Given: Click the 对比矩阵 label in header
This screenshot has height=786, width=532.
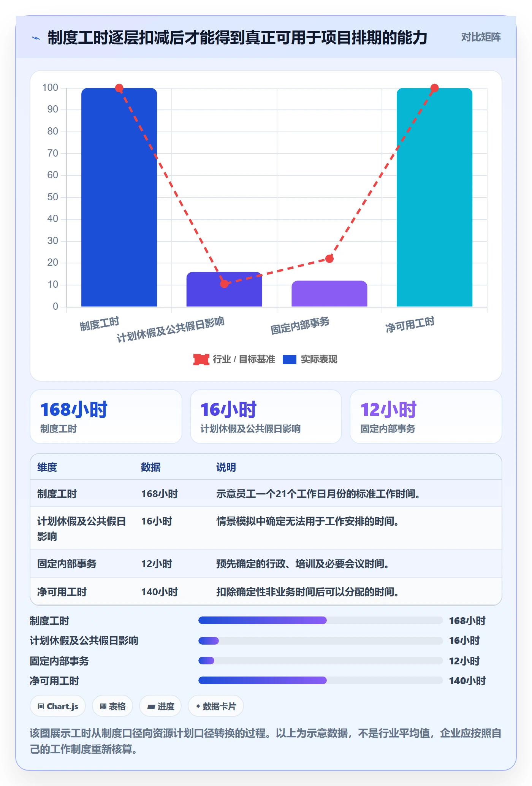Looking at the screenshot, I should tap(481, 37).
